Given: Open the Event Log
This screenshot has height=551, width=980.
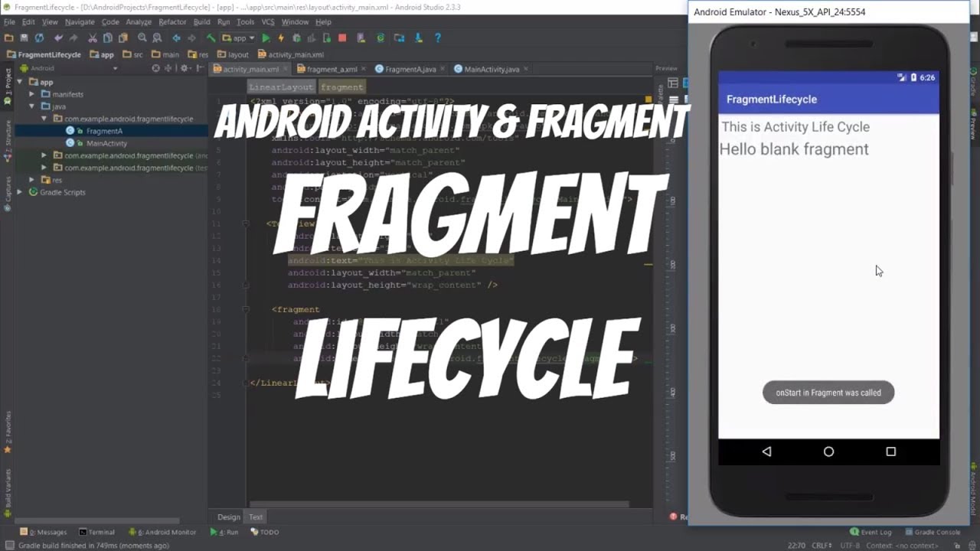Looking at the screenshot, I should click(x=871, y=532).
